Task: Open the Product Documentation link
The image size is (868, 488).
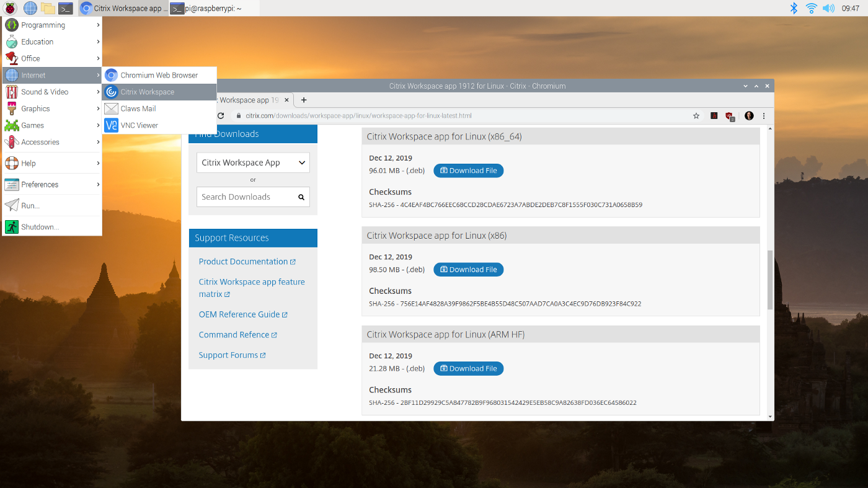Action: click(x=243, y=261)
